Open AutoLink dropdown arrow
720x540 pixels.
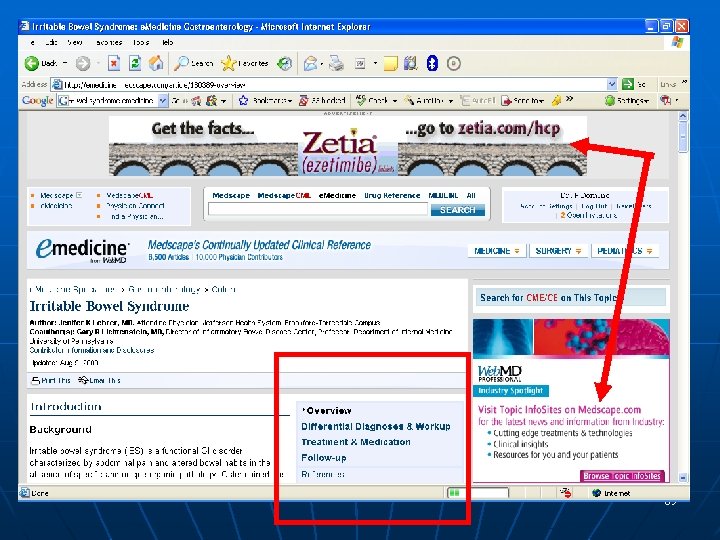tap(450, 101)
